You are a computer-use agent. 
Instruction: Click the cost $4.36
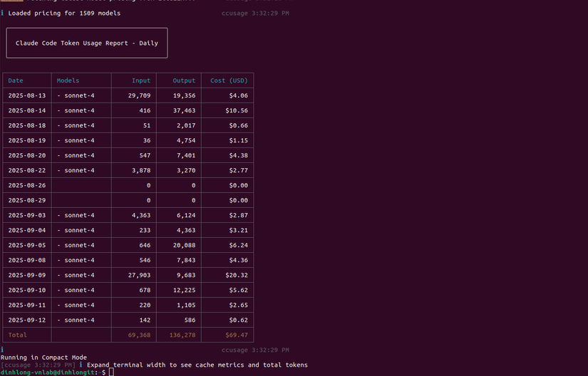point(239,260)
